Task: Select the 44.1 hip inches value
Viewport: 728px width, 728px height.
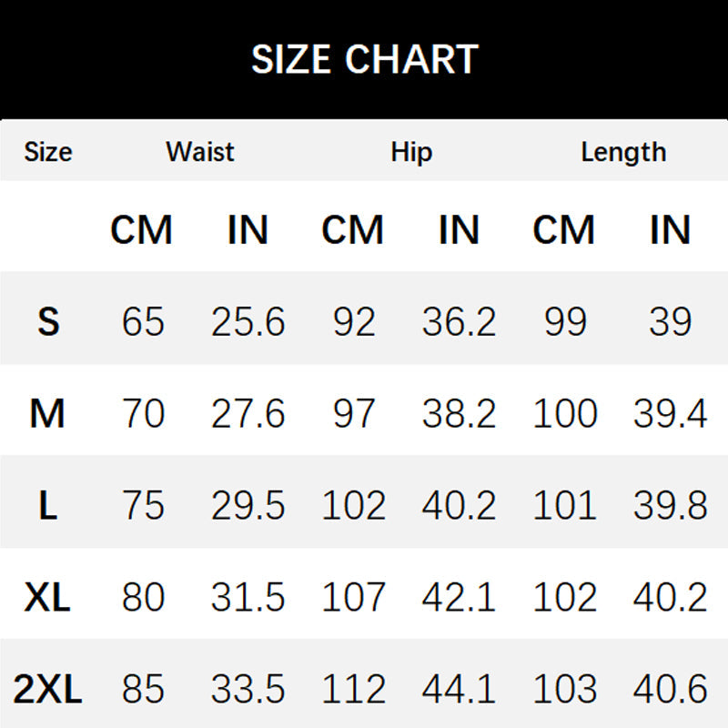Action: [459, 690]
